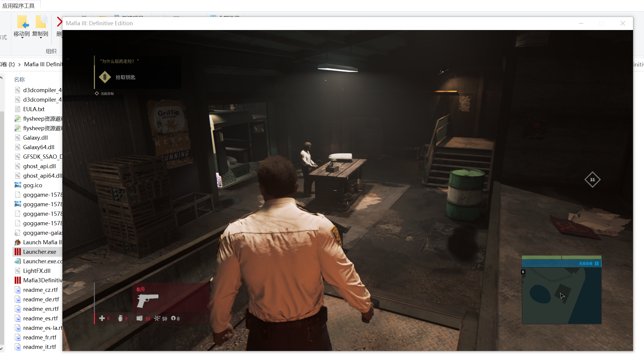Open the 应用程序工具 ribbon tab
Screen dimensions: 644x356
pos(18,6)
